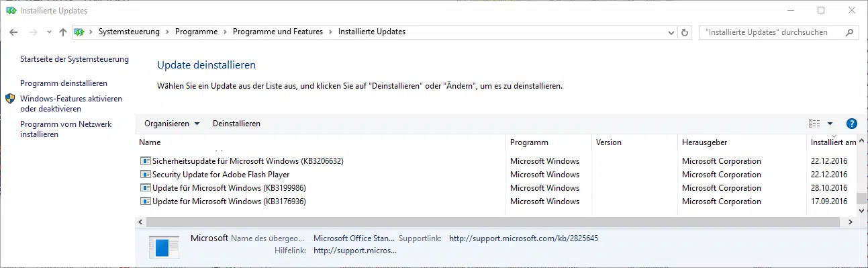This screenshot has height=268, width=868.
Task: Go forward with the forward arrow
Action: [34, 32]
